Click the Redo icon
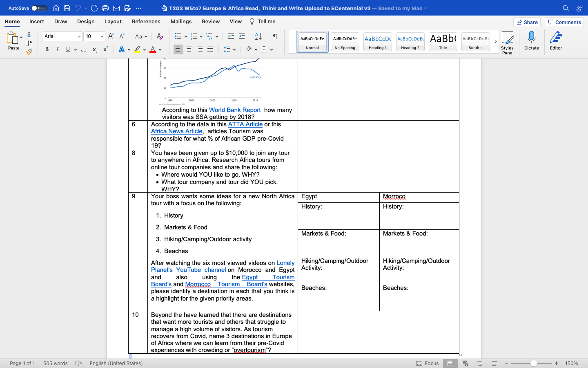 pyautogui.click(x=94, y=8)
